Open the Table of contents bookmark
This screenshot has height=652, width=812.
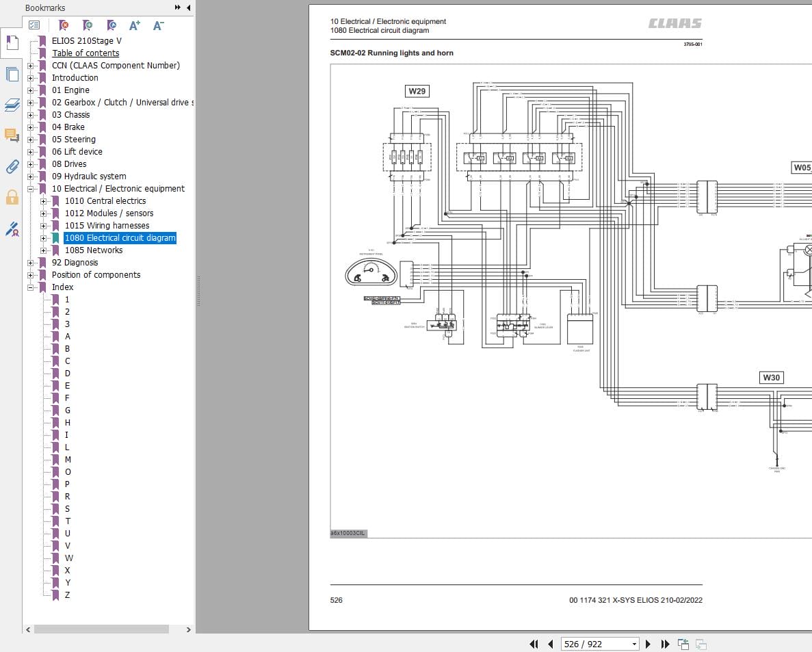tap(86, 53)
